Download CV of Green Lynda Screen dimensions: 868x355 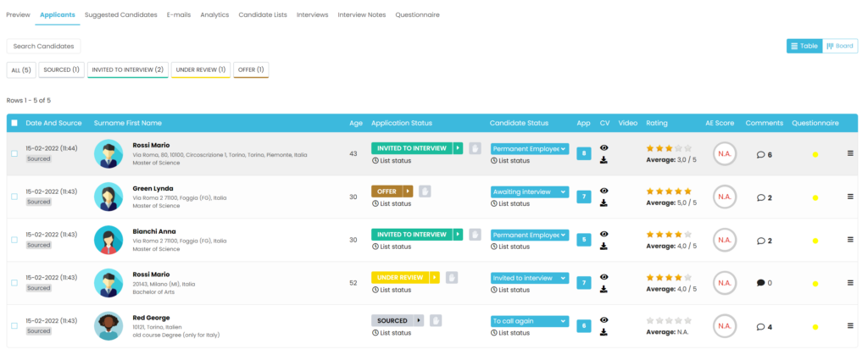click(604, 203)
